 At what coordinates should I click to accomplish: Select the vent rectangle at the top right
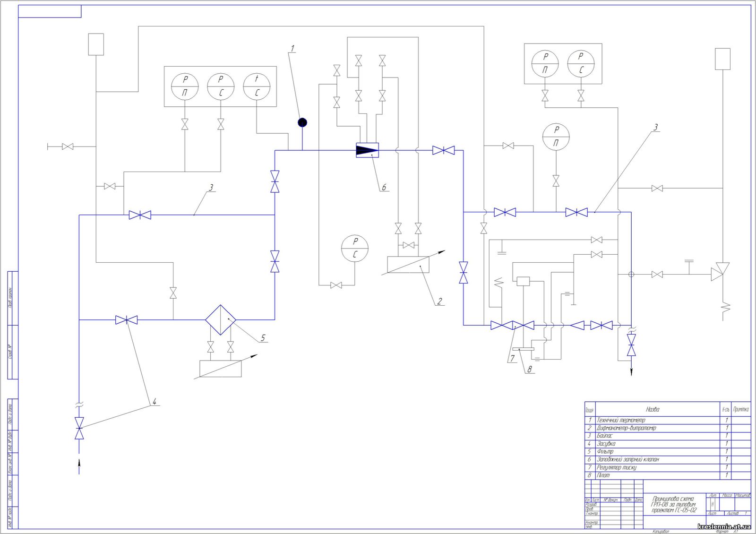722,59
